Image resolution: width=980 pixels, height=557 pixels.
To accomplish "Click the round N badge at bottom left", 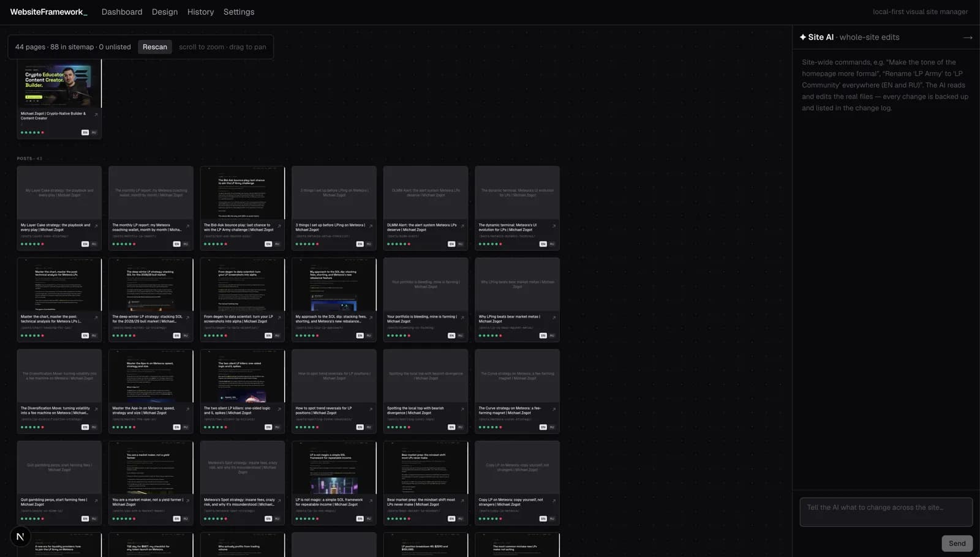I will [20, 537].
